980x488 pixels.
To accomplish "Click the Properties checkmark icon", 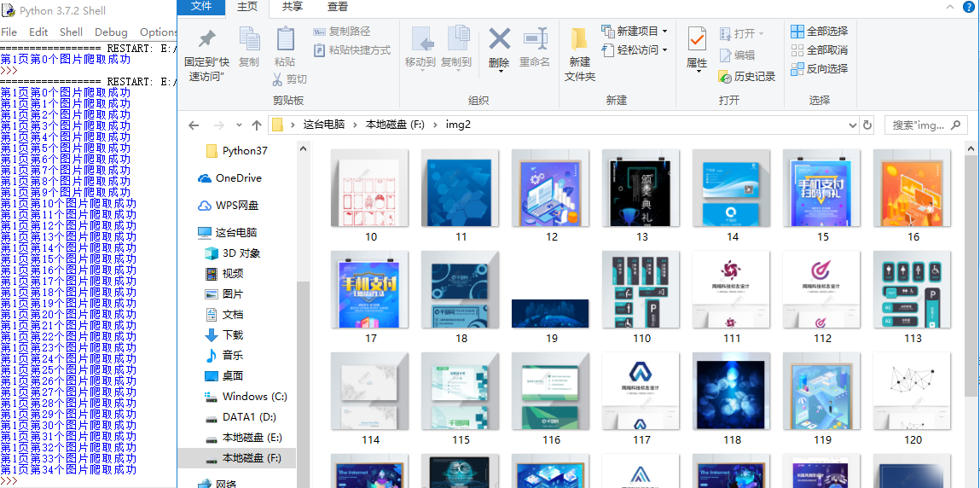I will click(x=697, y=39).
